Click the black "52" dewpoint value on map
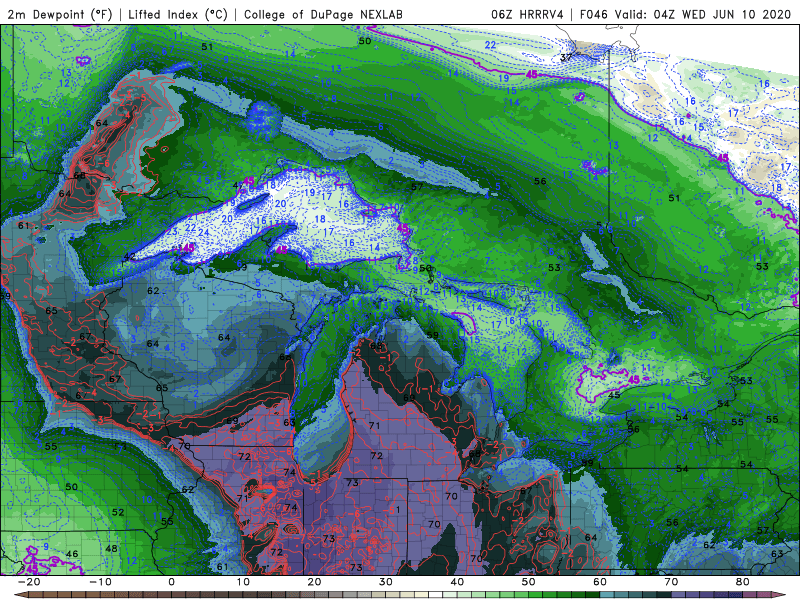 118,512
